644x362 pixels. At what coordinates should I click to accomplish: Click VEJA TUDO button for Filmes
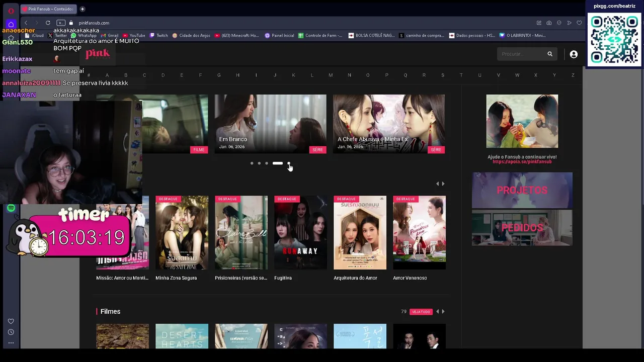[421, 312]
